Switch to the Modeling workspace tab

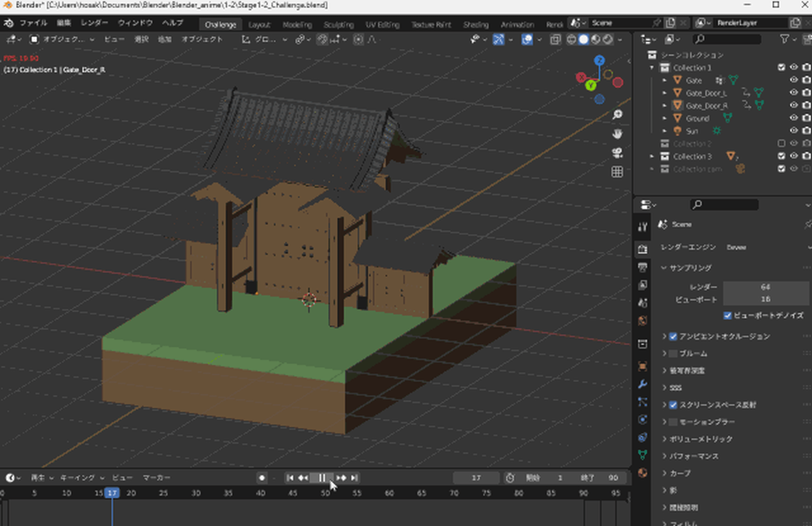[297, 25]
